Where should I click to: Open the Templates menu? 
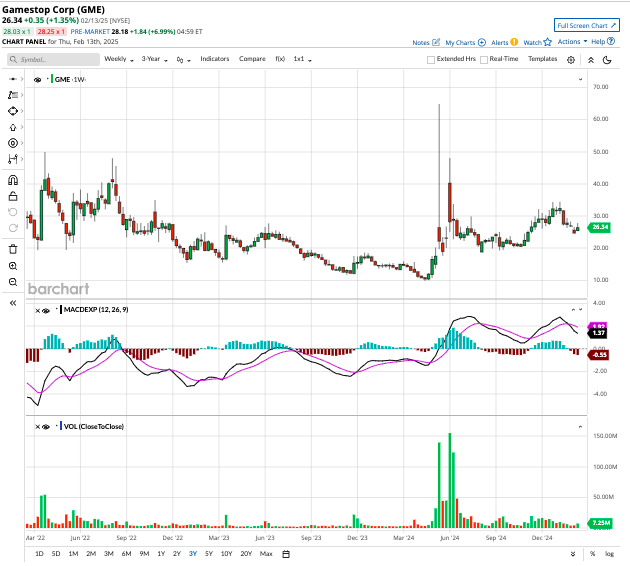click(542, 59)
